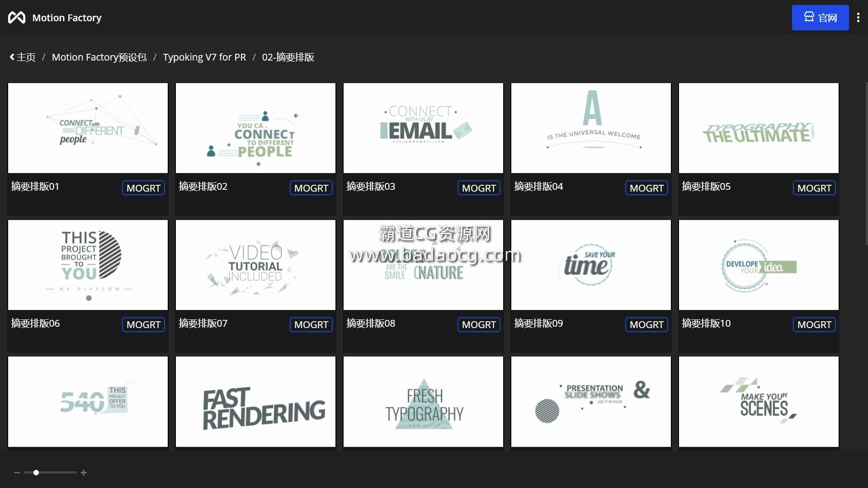Select the 摘要排版01 thumbnail
868x488 pixels.
click(x=88, y=128)
